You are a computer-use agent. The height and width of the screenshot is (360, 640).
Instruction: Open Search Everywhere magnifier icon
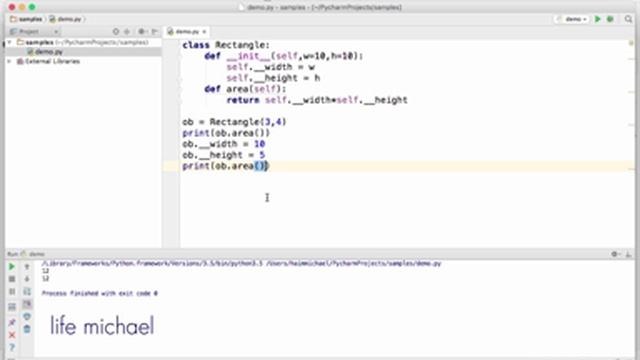(628, 19)
